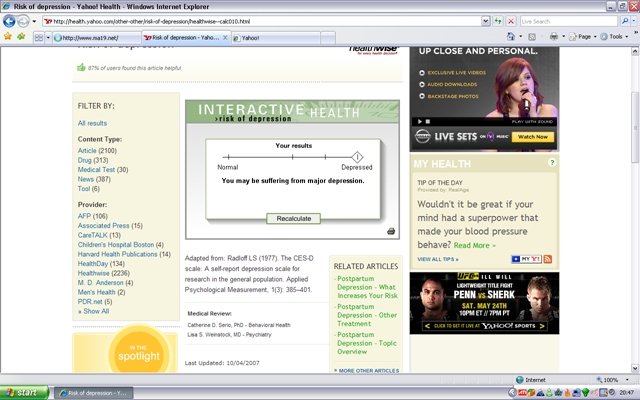Viewport: 640px width, 400px height.
Task: Expand the Print options dropdown arrow
Action: 564,36
